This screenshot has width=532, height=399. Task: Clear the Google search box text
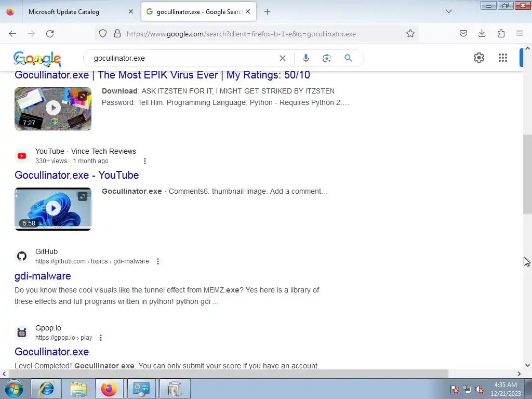pyautogui.click(x=282, y=58)
